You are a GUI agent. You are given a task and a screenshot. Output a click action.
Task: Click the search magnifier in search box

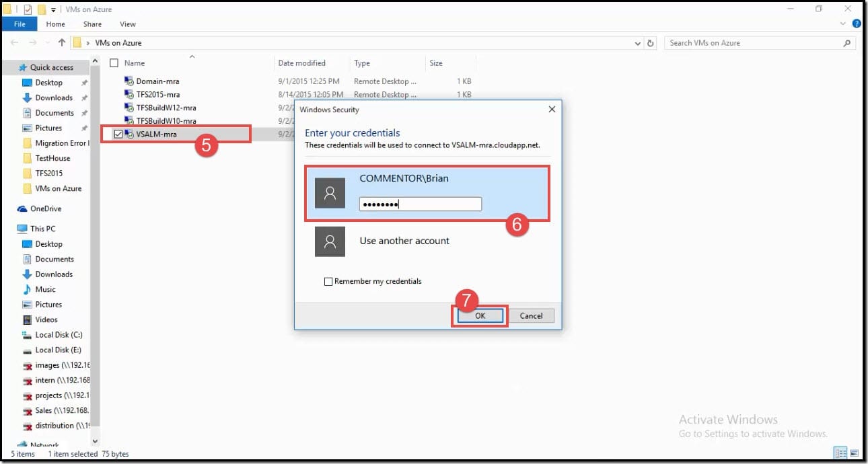tap(846, 42)
